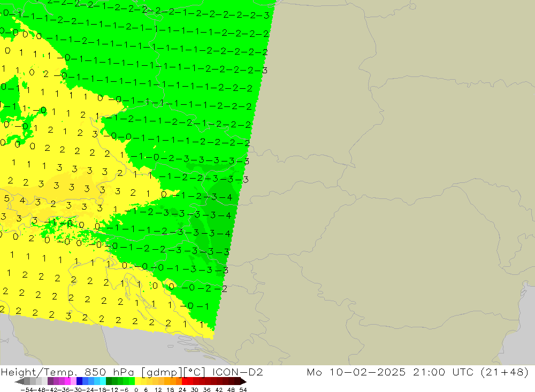Click the cyan legend swatch above -18

coord(103,381)
